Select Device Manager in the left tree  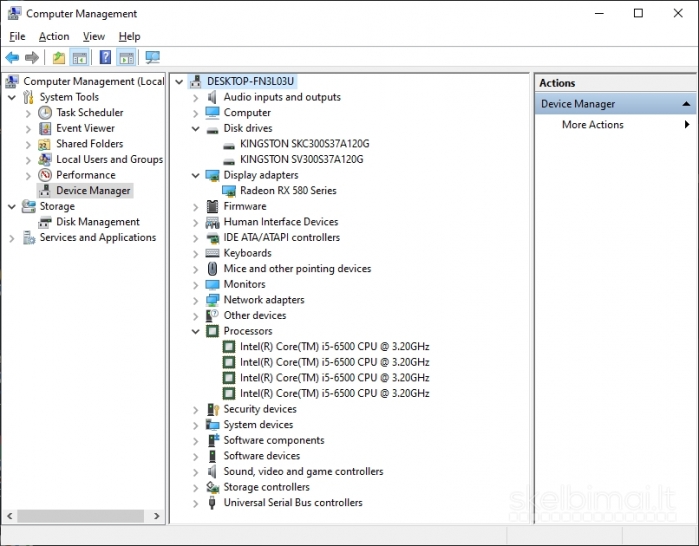pos(93,191)
